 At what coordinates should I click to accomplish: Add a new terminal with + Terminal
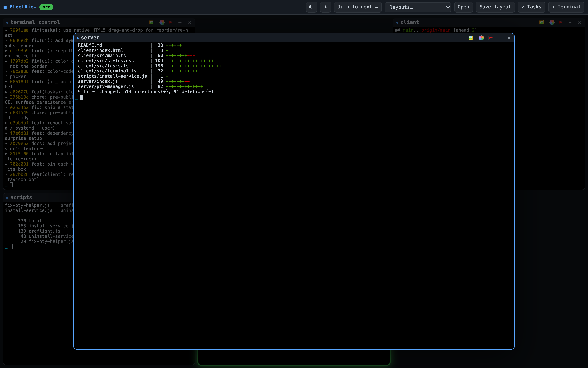[x=566, y=7]
